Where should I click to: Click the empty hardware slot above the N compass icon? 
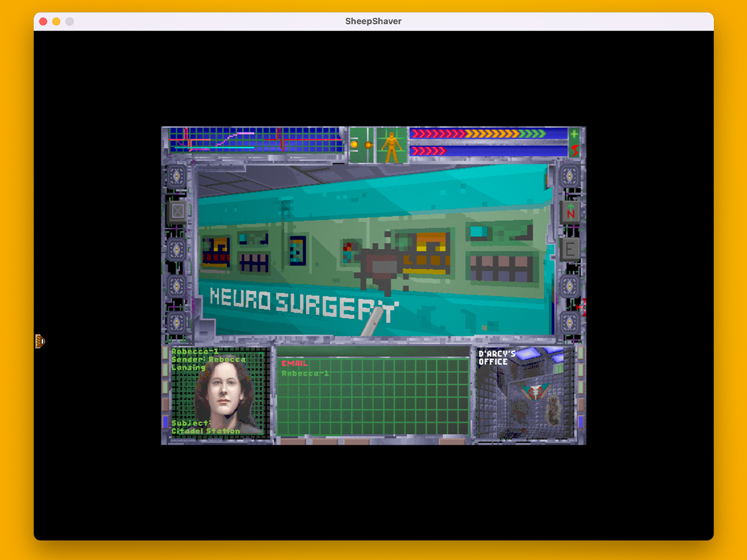(570, 176)
